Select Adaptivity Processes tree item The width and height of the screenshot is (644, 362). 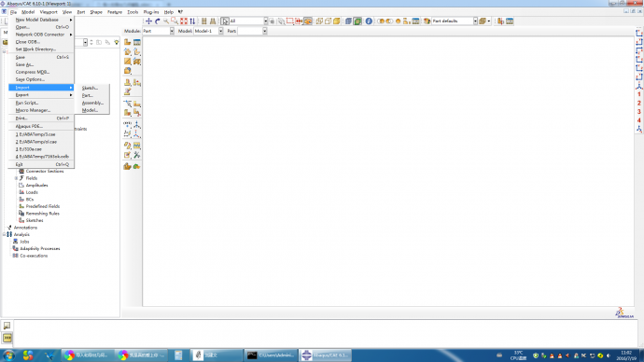click(x=40, y=248)
